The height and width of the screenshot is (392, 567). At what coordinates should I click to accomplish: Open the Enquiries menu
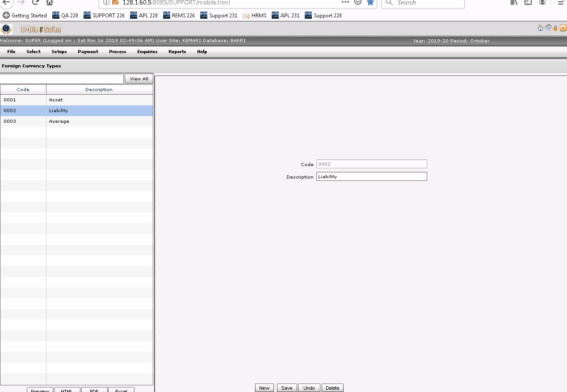click(147, 51)
